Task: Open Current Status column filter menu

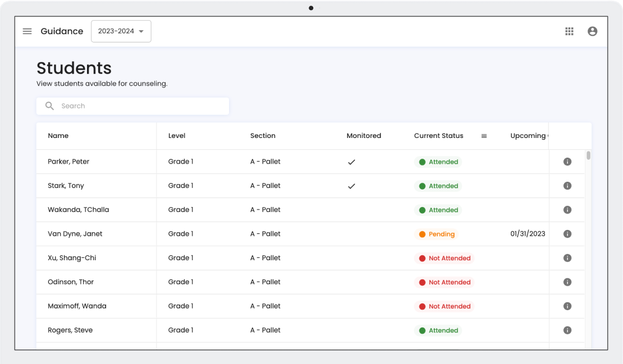Action: [484, 136]
